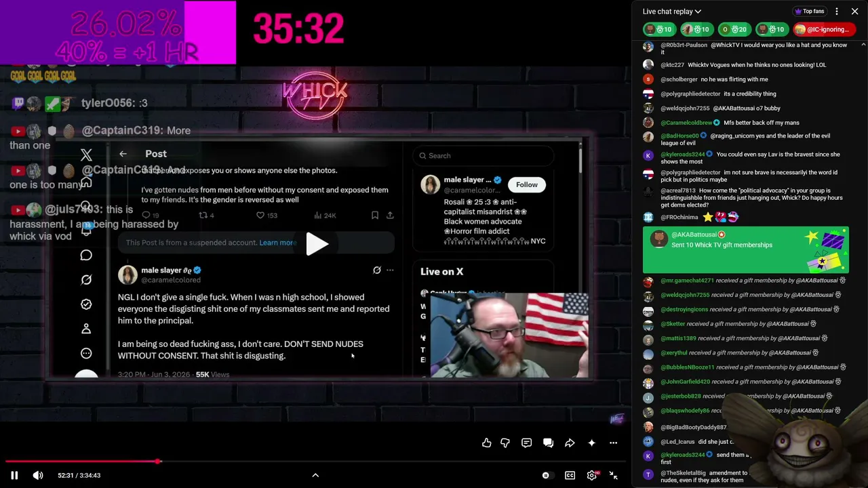Open the verified badge icon in X sidebar
Image resolution: width=868 pixels, height=488 pixels.
(86, 304)
